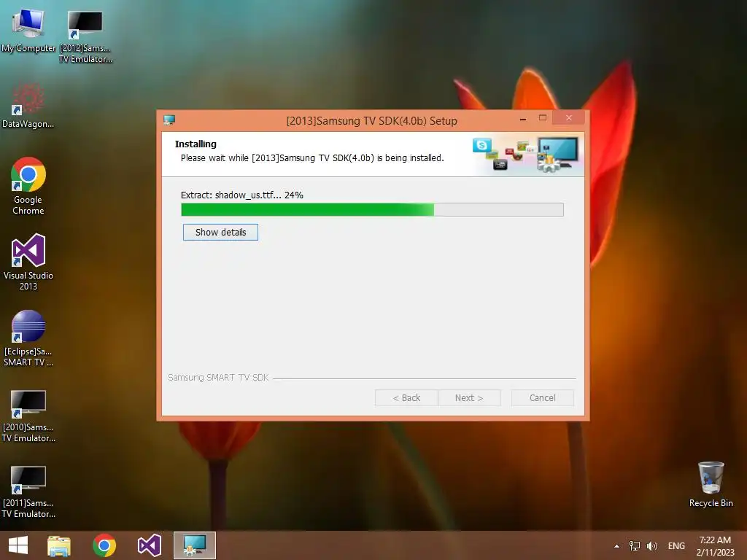Select Samsung SDK setup taskbar item
747x560 pixels.
pyautogui.click(x=194, y=545)
